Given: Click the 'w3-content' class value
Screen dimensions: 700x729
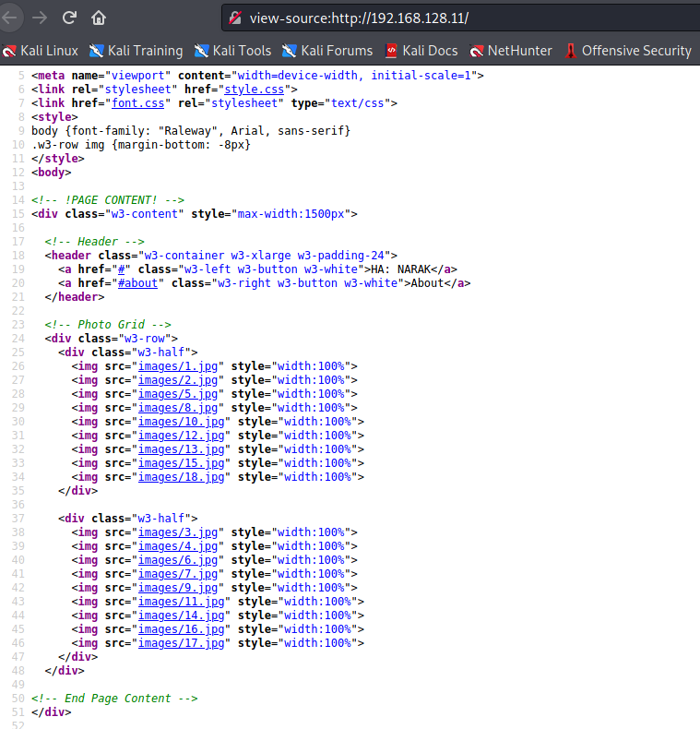Looking at the screenshot, I should pyautogui.click(x=145, y=214).
